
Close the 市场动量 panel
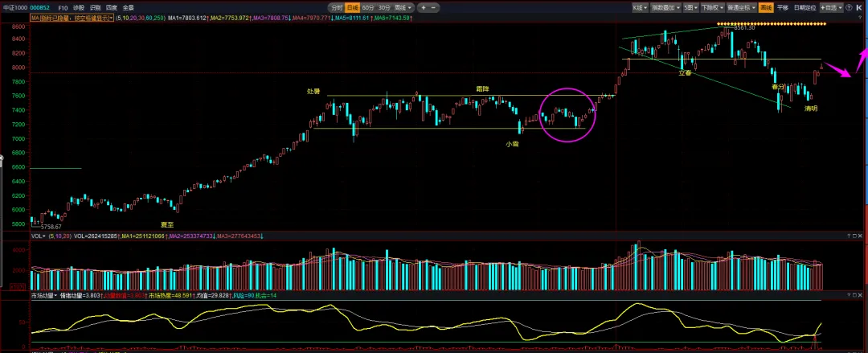862,297
